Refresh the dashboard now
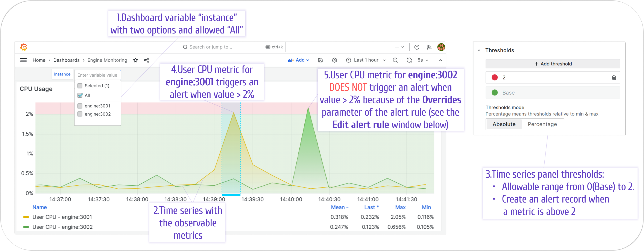644x251 pixels. tap(409, 60)
